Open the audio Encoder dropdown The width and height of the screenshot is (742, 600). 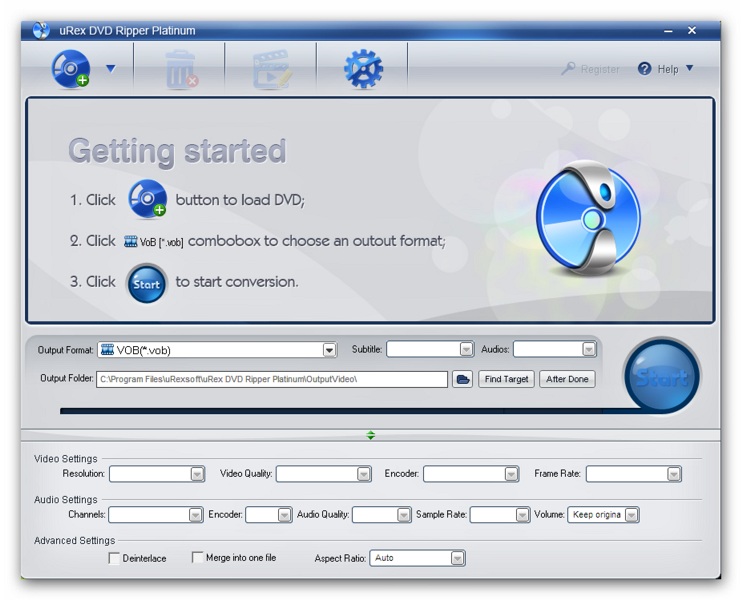(x=269, y=514)
